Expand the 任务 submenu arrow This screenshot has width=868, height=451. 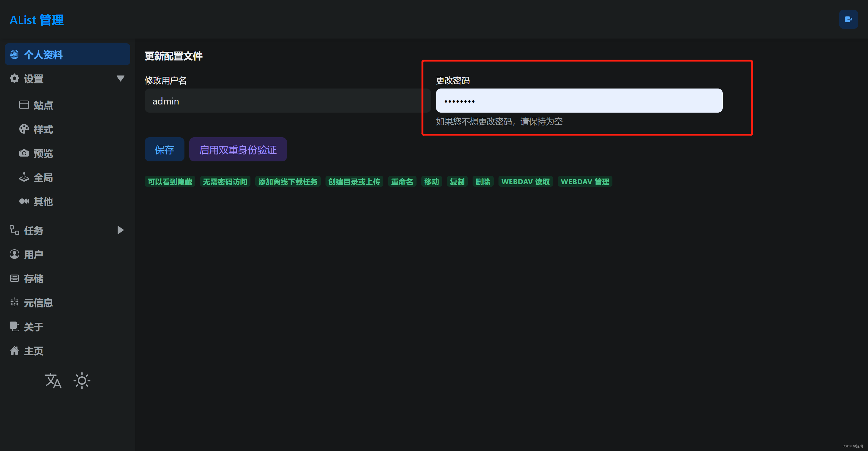[120, 230]
